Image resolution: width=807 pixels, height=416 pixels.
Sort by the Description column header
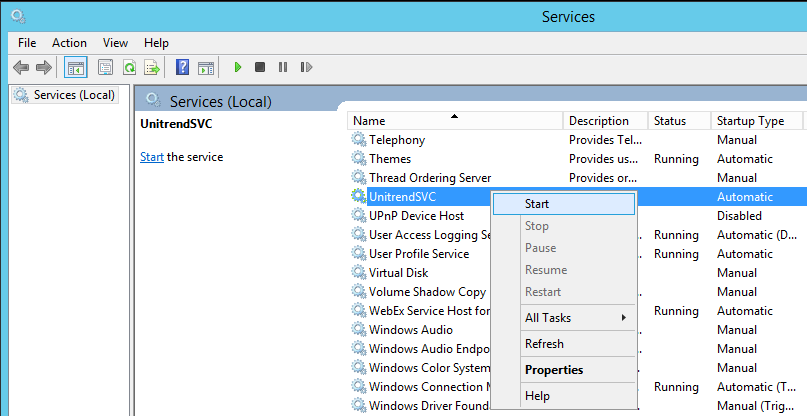605,121
